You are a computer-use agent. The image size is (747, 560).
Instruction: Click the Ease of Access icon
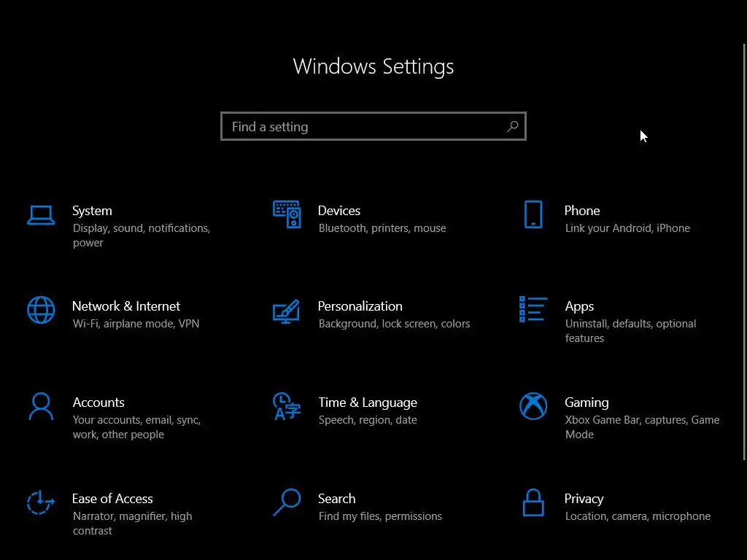[x=41, y=502]
